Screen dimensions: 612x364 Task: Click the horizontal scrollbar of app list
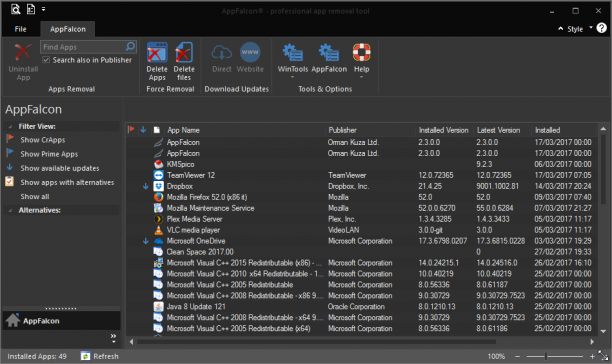[316, 342]
